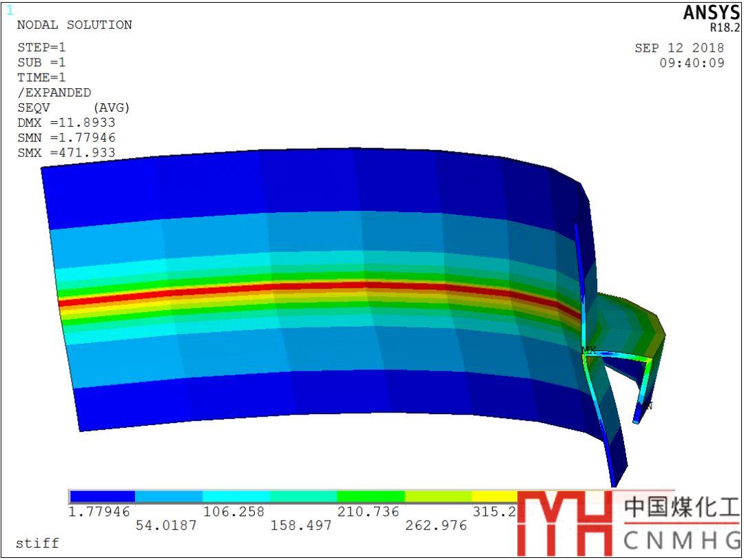The width and height of the screenshot is (744, 560).
Task: Click the window number 1 label
Action: point(10,10)
